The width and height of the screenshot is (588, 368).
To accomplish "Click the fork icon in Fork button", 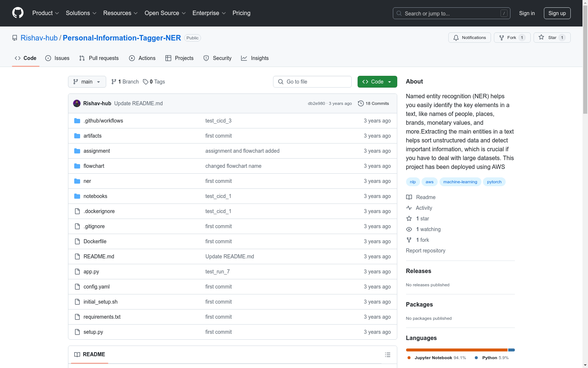I will 502,38.
